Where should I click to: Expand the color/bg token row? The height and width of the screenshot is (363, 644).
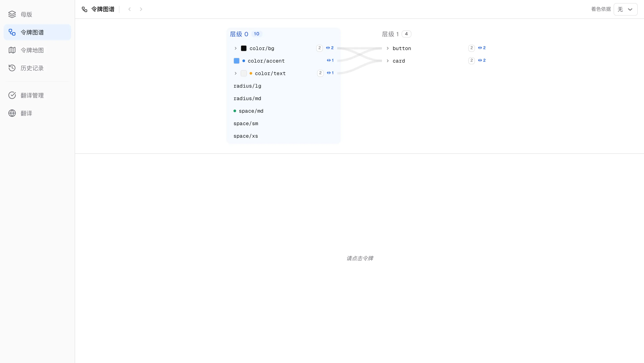tap(235, 48)
